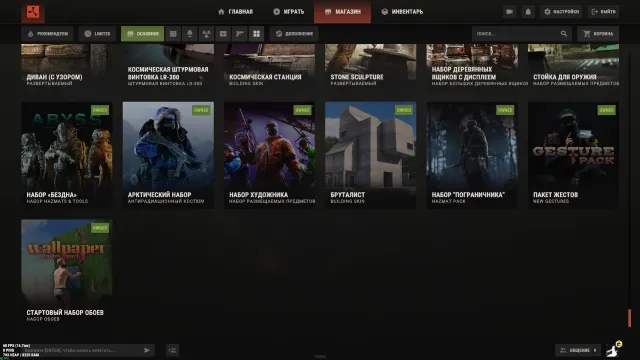Click the store page vertical scrollbar

point(629,318)
